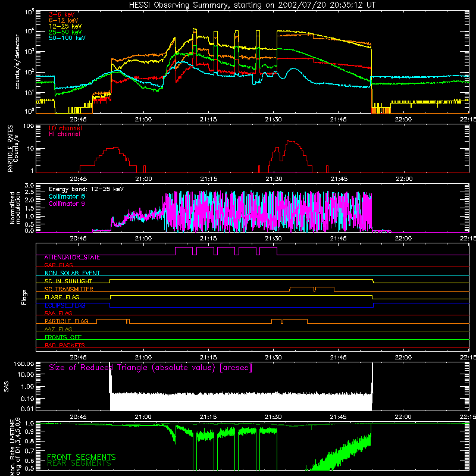Click the Size of Reduced Triangle caption

[x=151, y=368]
